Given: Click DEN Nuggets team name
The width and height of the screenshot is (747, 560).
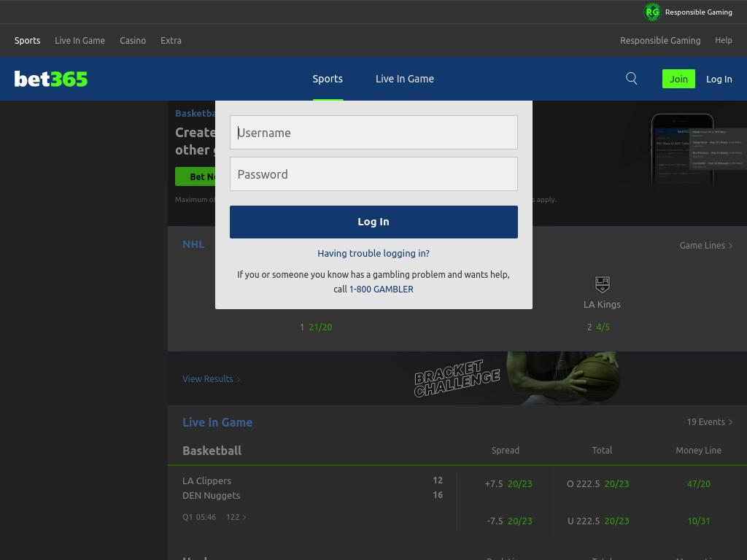Looking at the screenshot, I should pos(211,495).
